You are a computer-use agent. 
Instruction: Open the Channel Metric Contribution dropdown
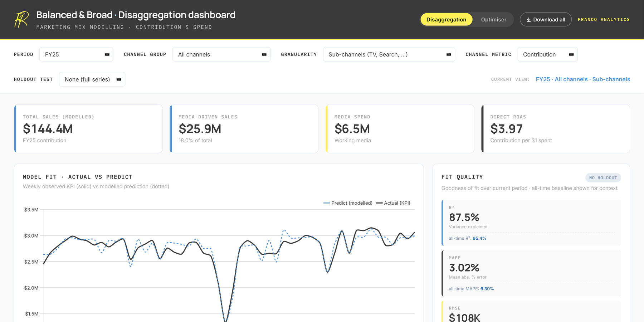pos(547,54)
